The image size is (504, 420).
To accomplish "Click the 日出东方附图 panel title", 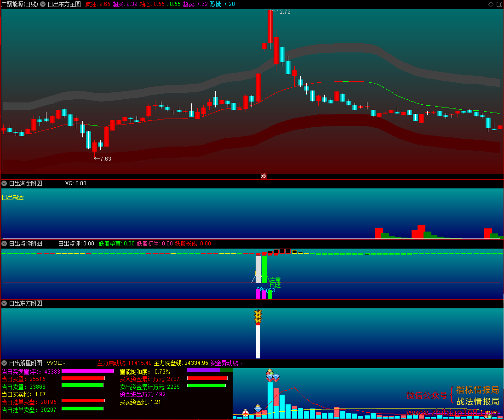I will tap(25, 303).
